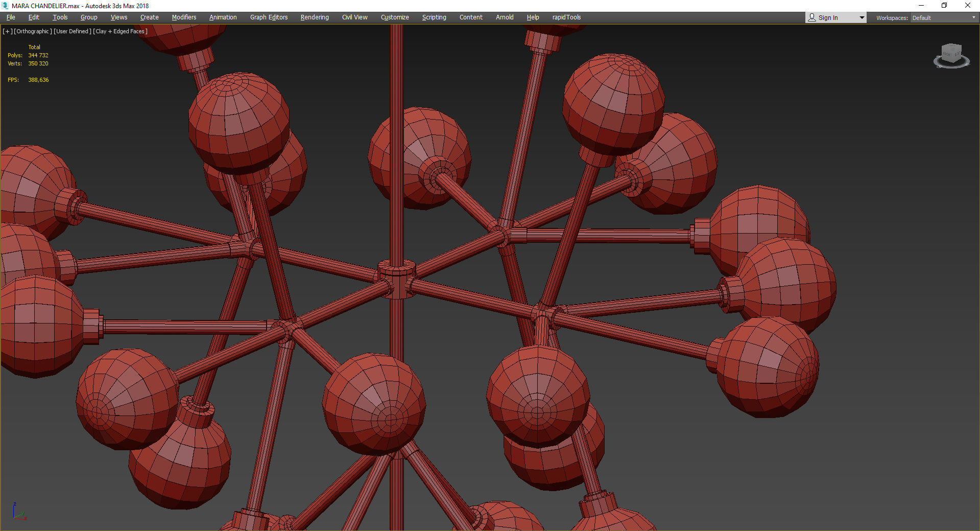Open the Civil View menu

tap(355, 17)
